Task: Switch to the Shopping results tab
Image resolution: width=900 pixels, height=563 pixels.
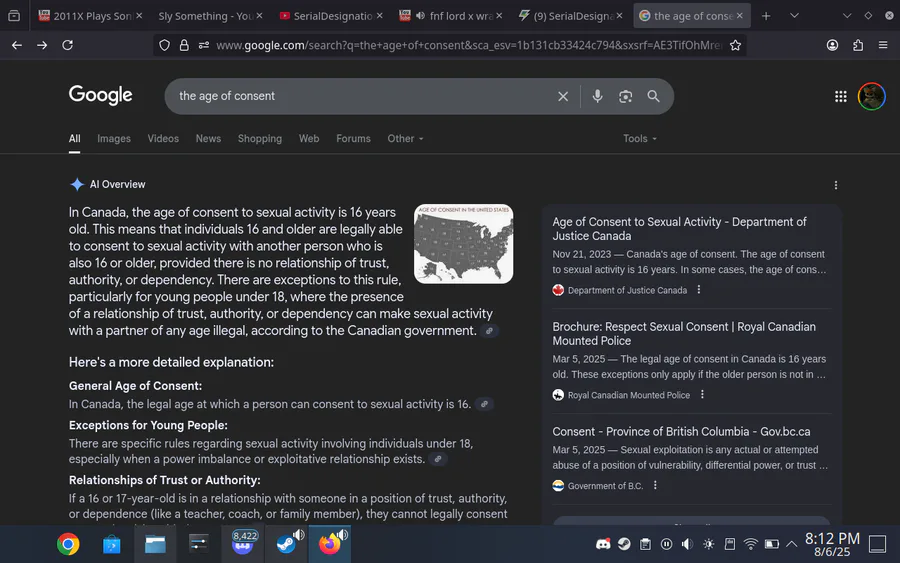Action: click(260, 139)
